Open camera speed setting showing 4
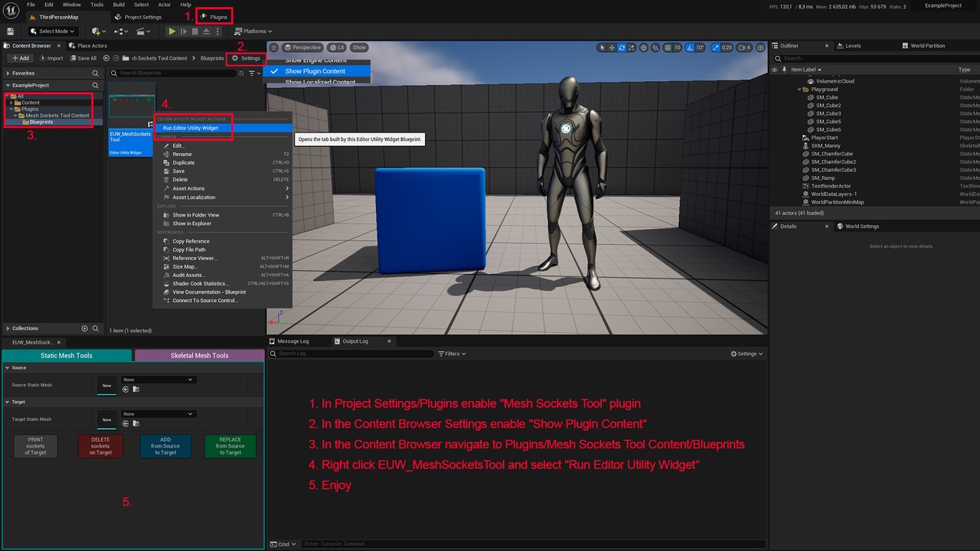980x551 pixels. click(745, 47)
